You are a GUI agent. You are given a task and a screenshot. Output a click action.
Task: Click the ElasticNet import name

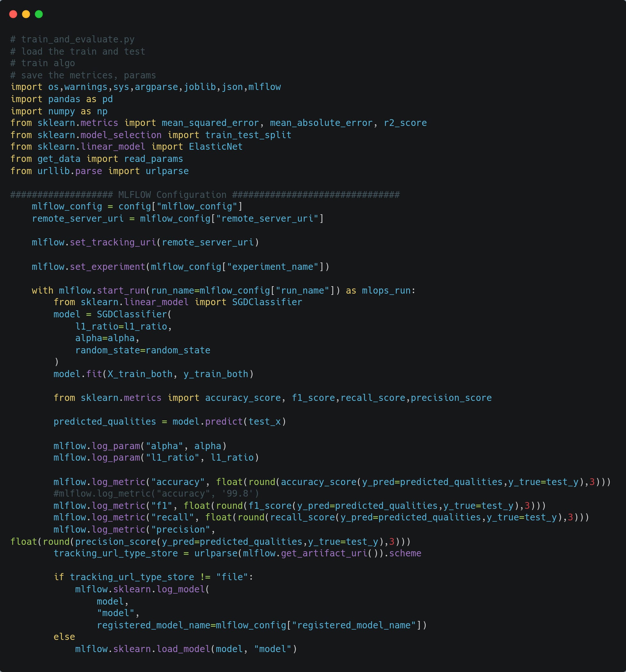click(215, 147)
